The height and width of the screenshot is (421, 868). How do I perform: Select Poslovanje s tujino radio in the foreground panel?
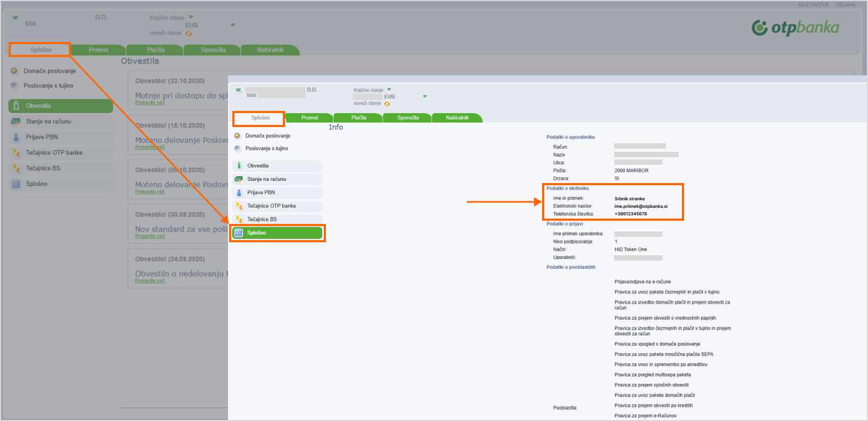[237, 149]
